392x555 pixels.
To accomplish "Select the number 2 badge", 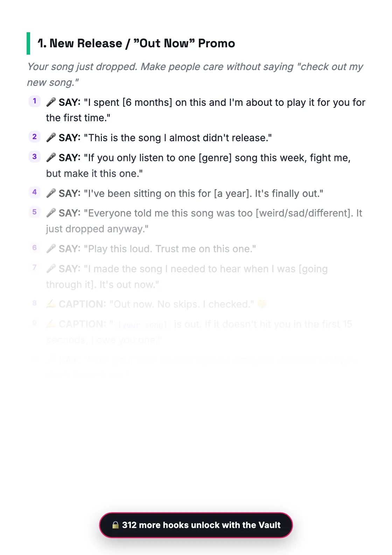I will [x=34, y=137].
